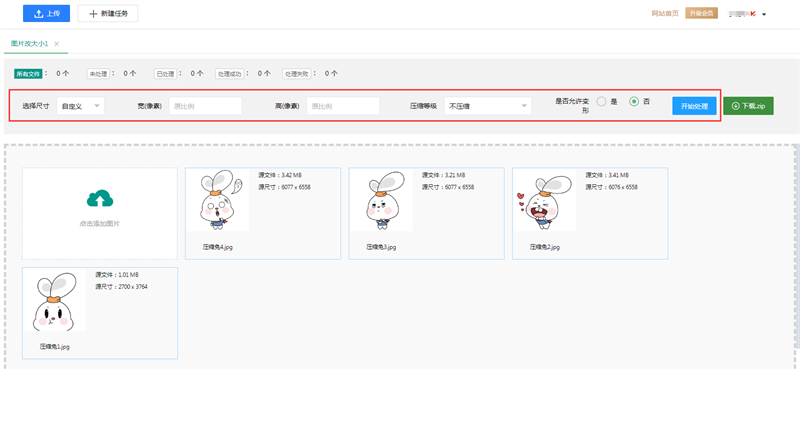Viewport: 800px width, 431px height.
Task: Expand the 压缩等级 compression level dropdown
Action: coord(488,106)
